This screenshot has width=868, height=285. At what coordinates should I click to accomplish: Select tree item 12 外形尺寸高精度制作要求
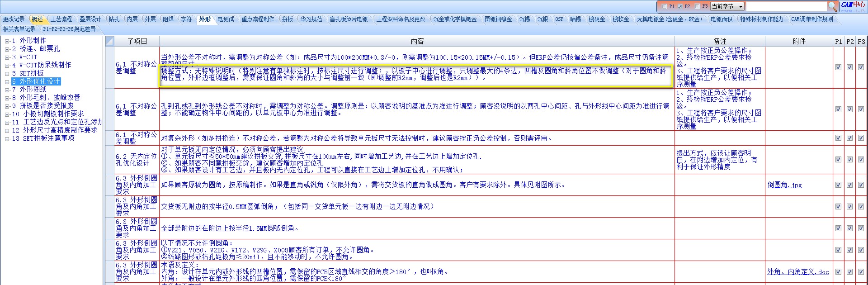click(x=55, y=130)
